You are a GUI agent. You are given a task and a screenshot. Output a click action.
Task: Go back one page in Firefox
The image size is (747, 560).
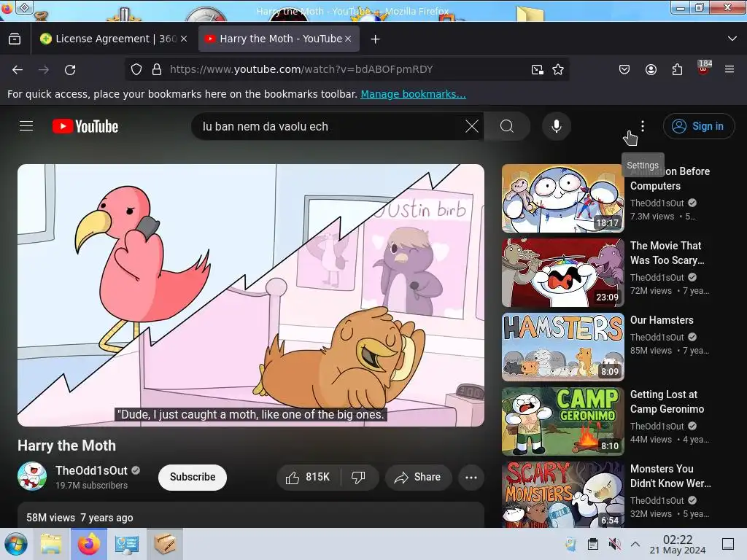(x=18, y=70)
